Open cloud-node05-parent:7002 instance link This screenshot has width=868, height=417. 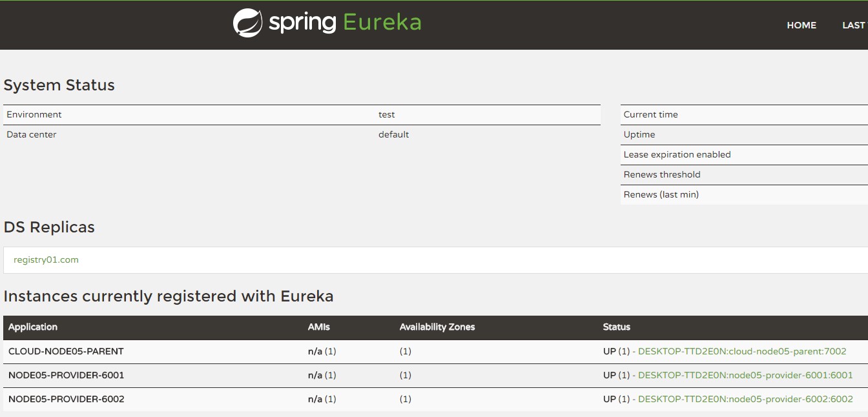(741, 351)
